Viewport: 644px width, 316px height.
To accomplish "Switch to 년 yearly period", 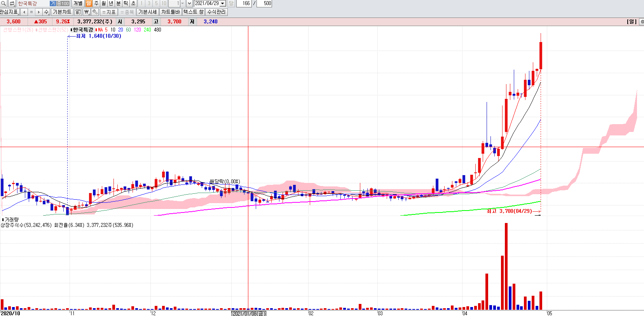I will 111,4.
